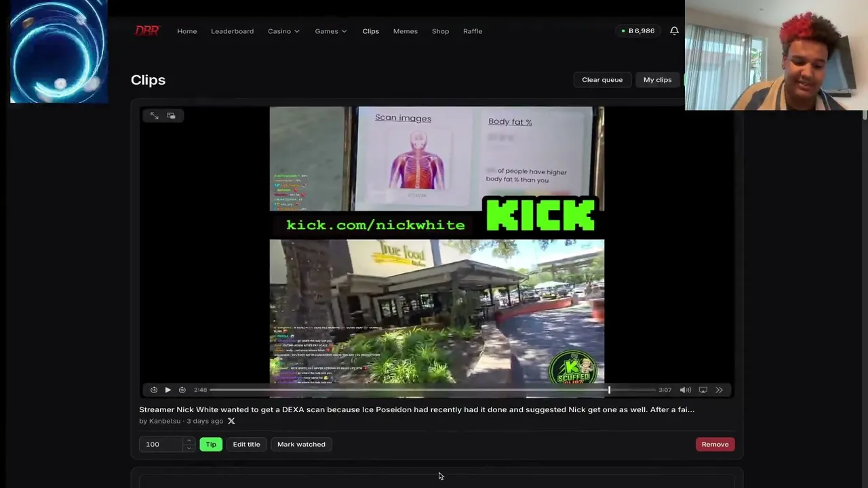Open the notifications bell

[x=674, y=30]
